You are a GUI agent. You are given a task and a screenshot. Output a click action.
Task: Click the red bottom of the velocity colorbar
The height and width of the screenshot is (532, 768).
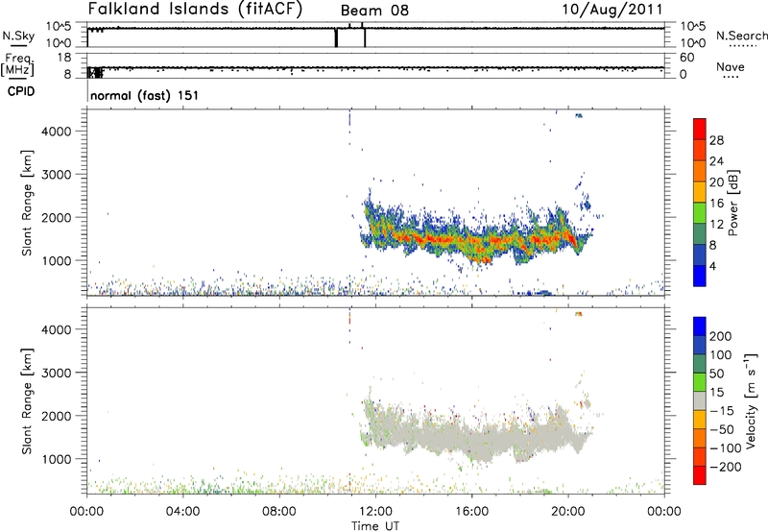pyautogui.click(x=700, y=475)
